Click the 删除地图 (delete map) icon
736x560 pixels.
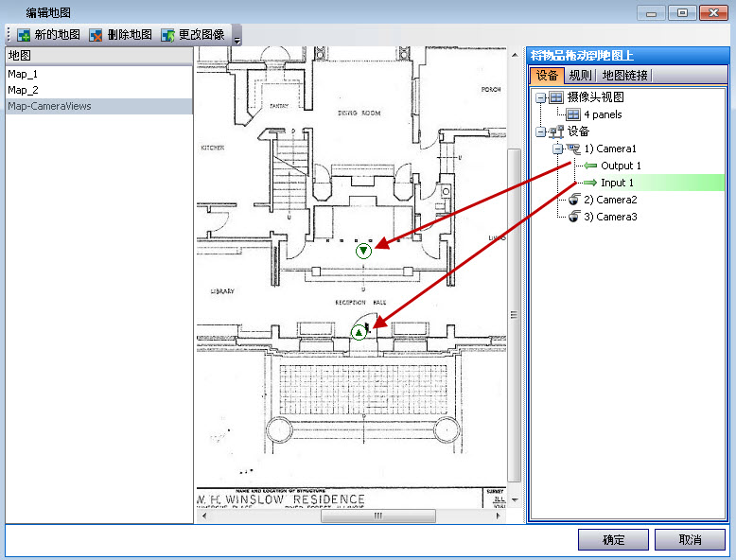[x=96, y=35]
